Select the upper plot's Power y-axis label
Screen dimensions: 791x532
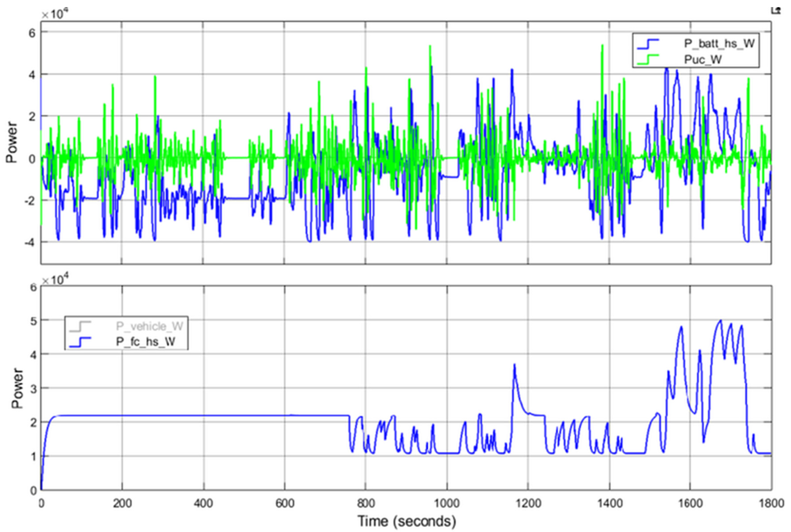[x=11, y=142]
